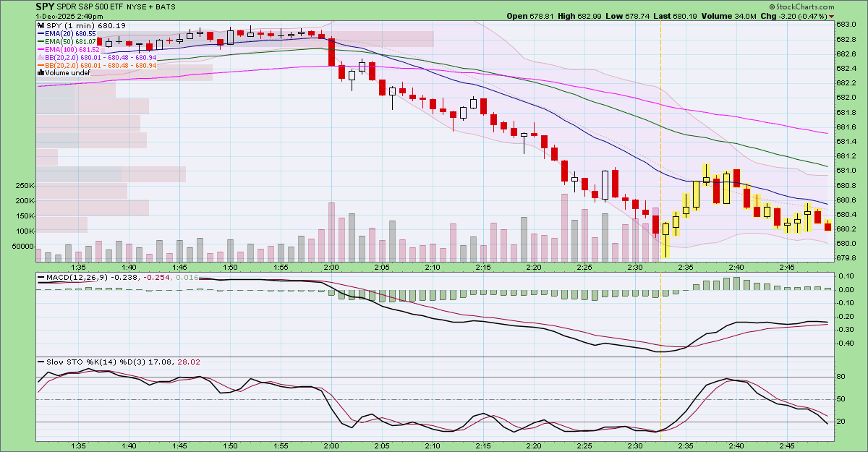This screenshot has width=868, height=452.
Task: Click the 50000 volume axis label
Action: click(24, 247)
